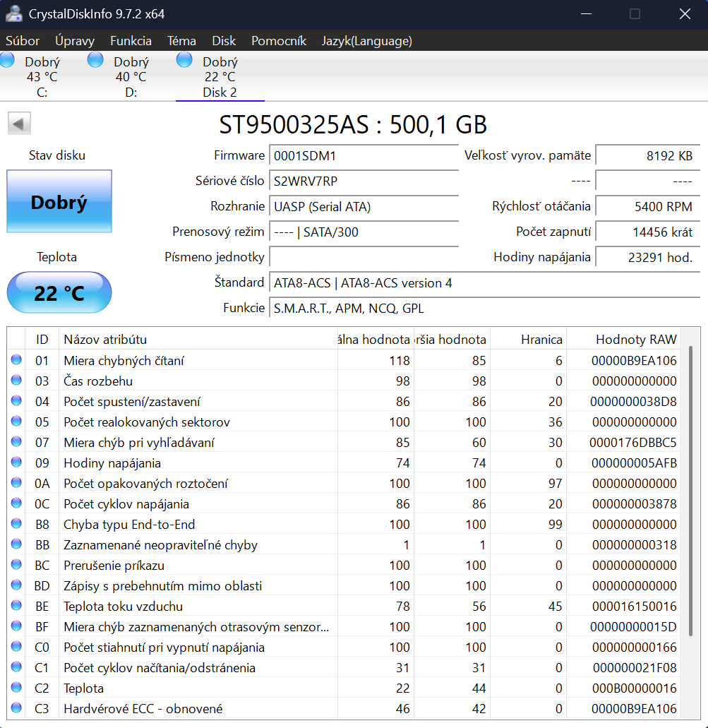Open the Disk menu
Viewport: 708px width, 728px height.
click(224, 41)
